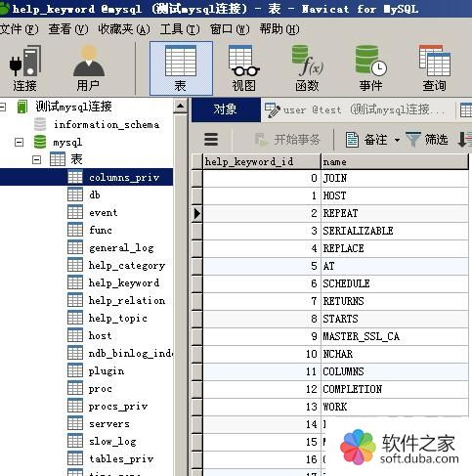Open the 收藏夹(A) menu

(x=124, y=29)
